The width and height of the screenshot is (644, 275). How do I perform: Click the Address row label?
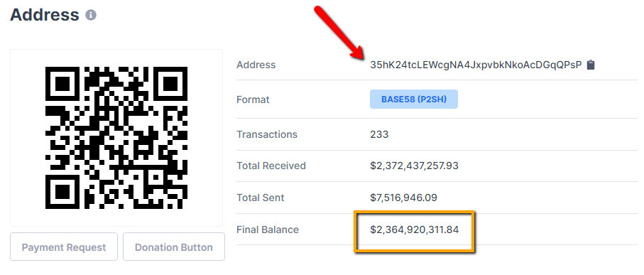(x=256, y=65)
